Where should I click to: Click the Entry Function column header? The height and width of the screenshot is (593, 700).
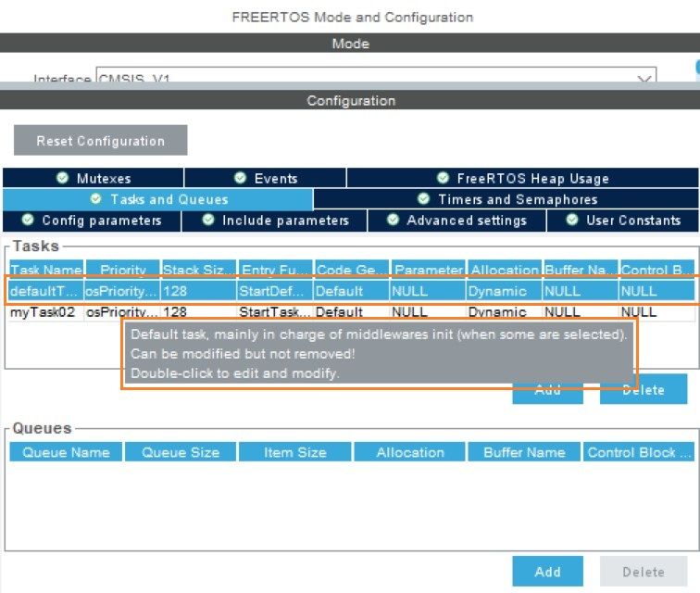tap(275, 270)
